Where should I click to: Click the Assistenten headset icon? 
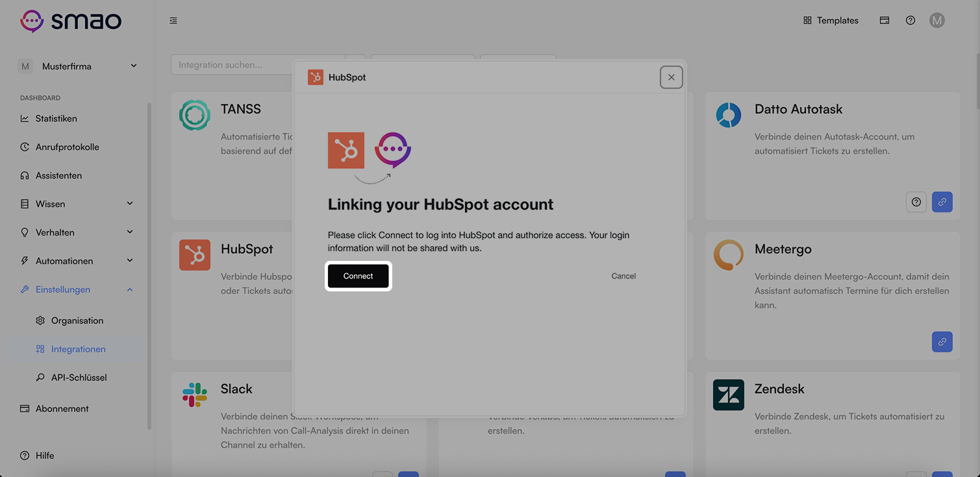[25, 176]
